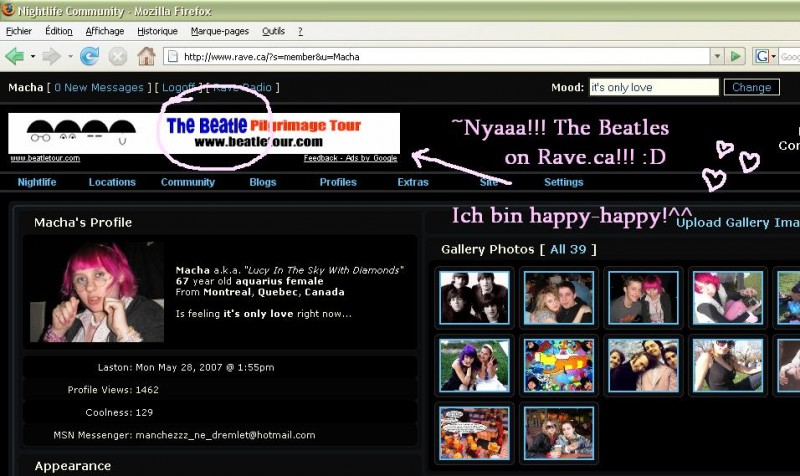Click the Forward arrow button
This screenshot has height=476, width=800.
coord(51,56)
